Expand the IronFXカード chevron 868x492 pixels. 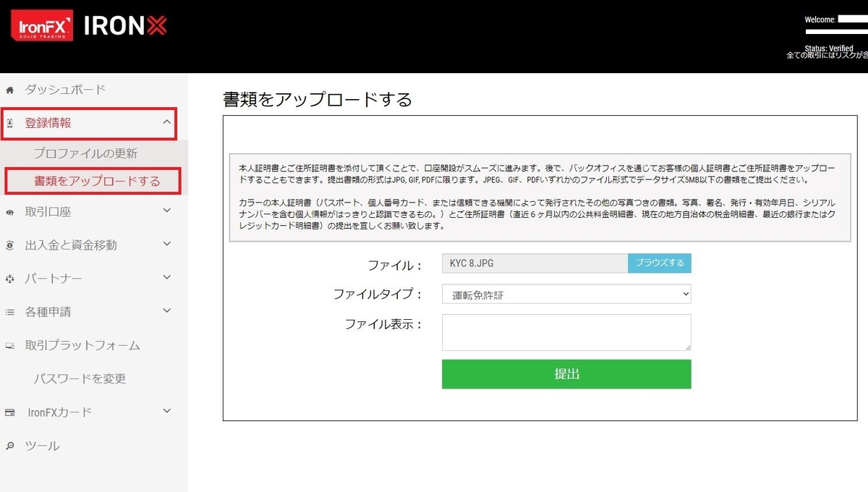click(167, 411)
